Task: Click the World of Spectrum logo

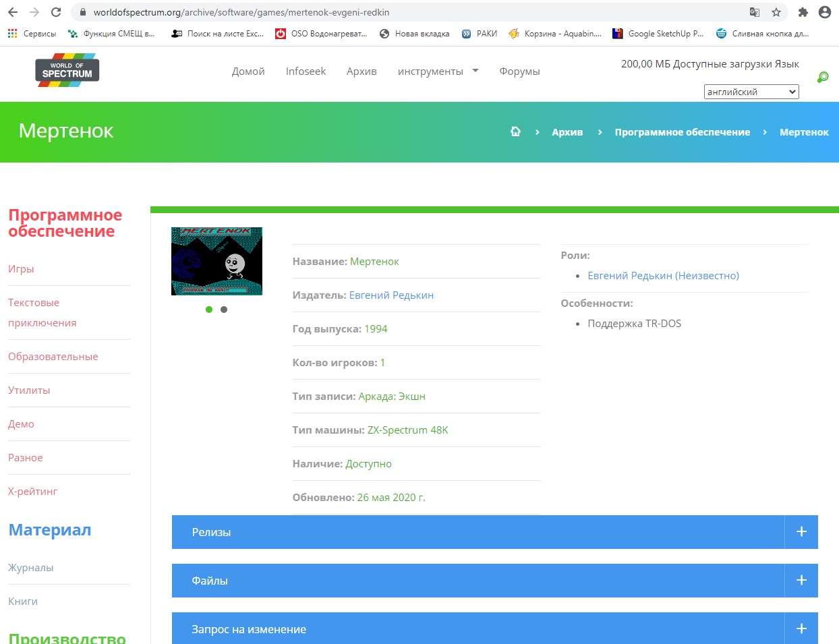Action: tap(67, 70)
